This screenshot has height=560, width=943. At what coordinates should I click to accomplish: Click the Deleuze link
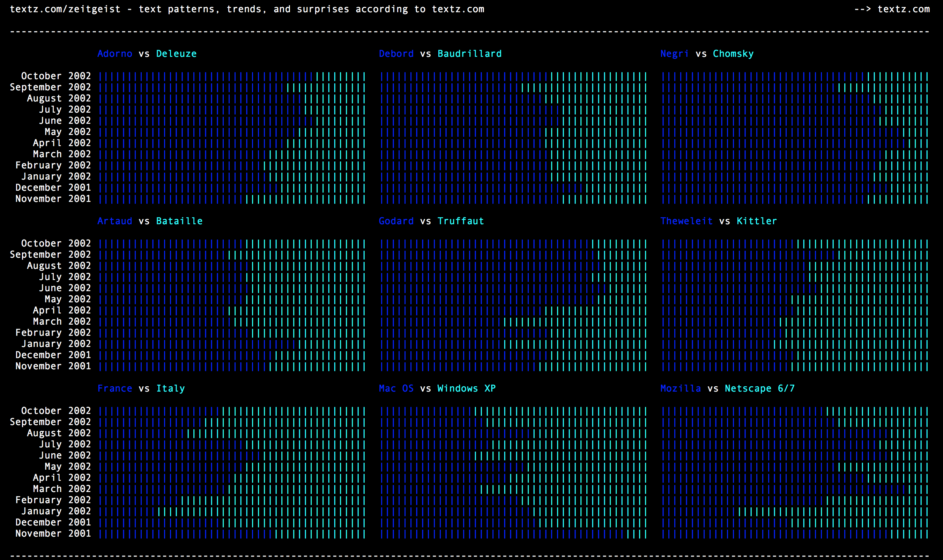(176, 54)
